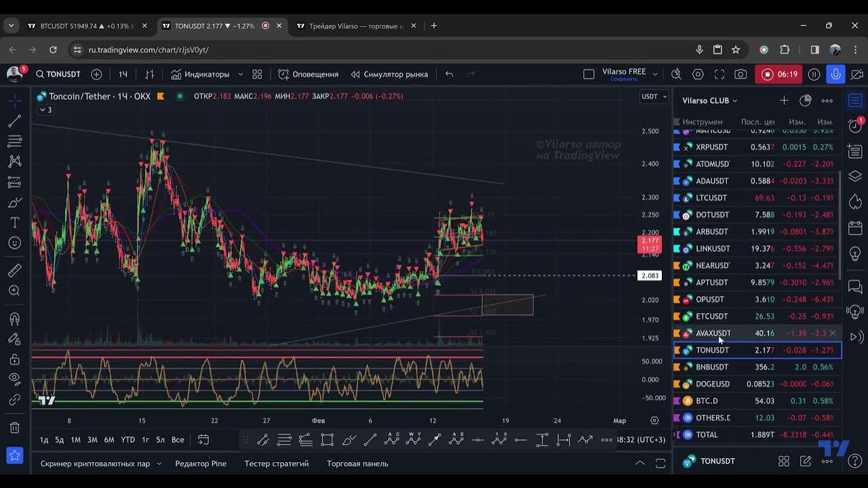Open the Индикаторы menu
Image resolution: width=868 pixels, height=488 pixels.
coord(200,75)
